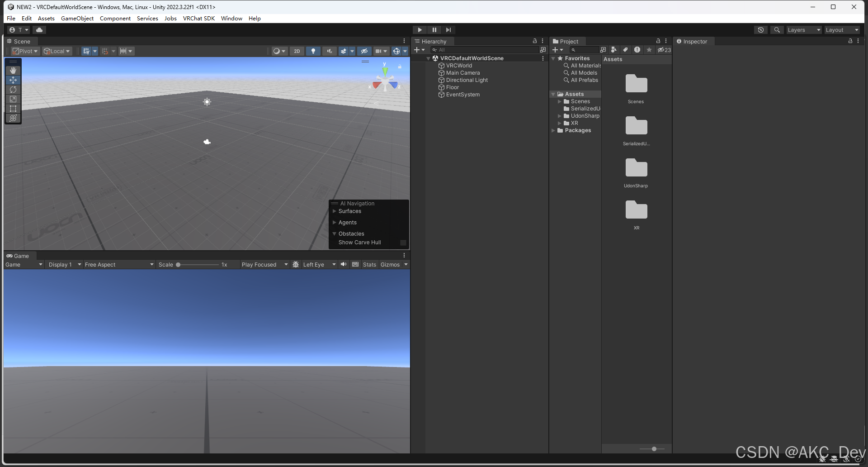Screen dimensions: 868x467
Task: Open the global Search icon
Action: point(777,30)
